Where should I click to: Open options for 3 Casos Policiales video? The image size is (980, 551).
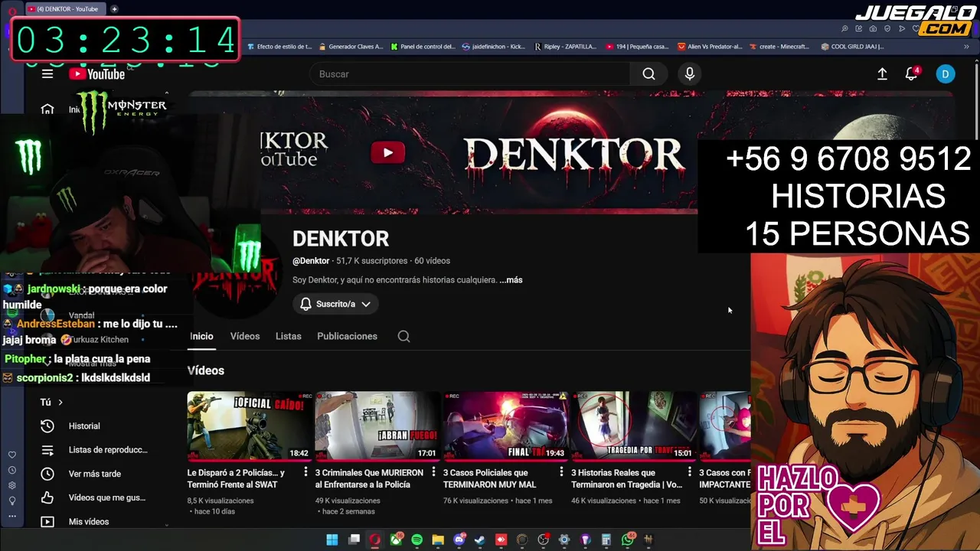coord(561,473)
